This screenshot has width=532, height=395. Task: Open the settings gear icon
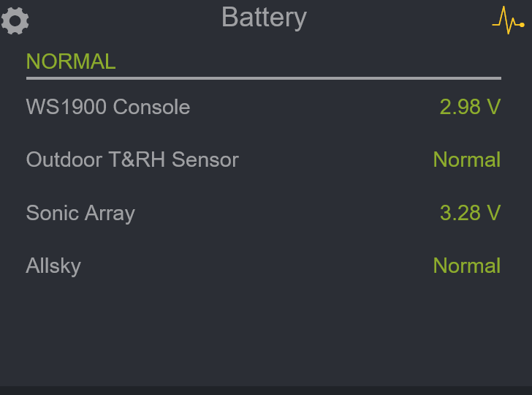[15, 20]
